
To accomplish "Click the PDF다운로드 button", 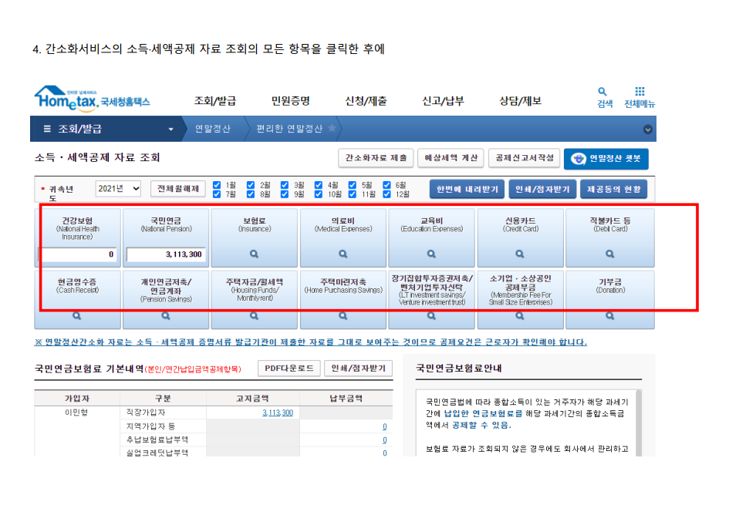I will pos(289,369).
